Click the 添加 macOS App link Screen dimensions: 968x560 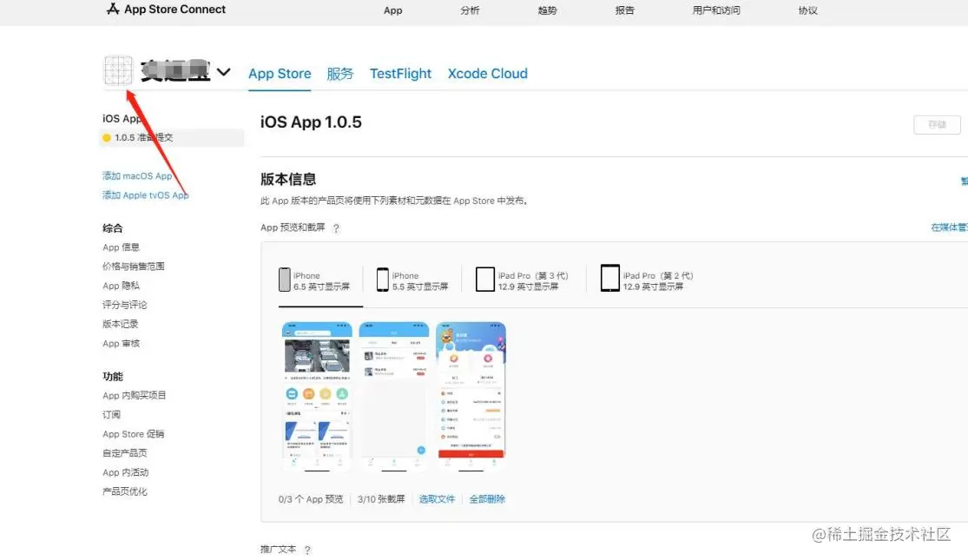(x=137, y=176)
